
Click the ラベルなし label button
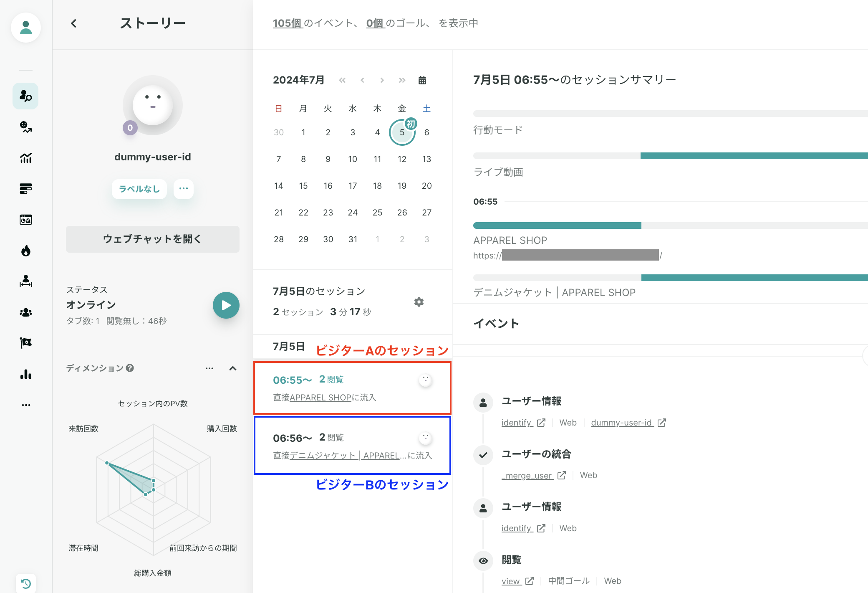139,189
